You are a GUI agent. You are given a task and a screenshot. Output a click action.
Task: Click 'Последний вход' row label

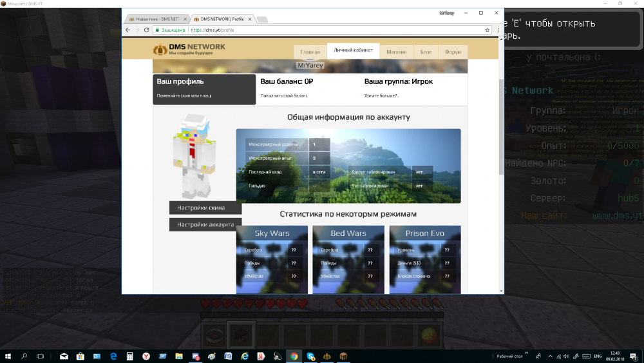[x=265, y=172]
